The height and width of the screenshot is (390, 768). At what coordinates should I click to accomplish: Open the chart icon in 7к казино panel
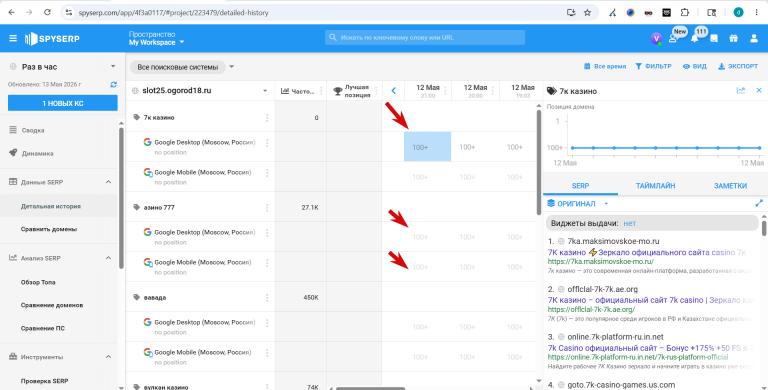tap(741, 90)
